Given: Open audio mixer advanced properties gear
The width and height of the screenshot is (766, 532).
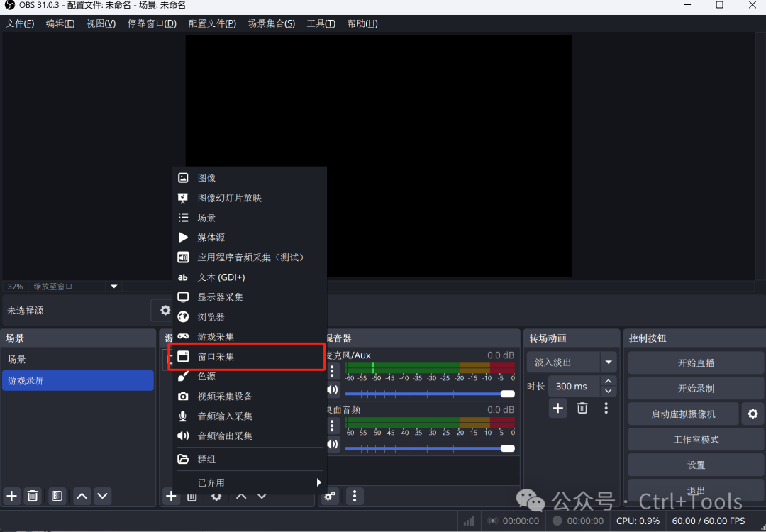Looking at the screenshot, I should [330, 496].
